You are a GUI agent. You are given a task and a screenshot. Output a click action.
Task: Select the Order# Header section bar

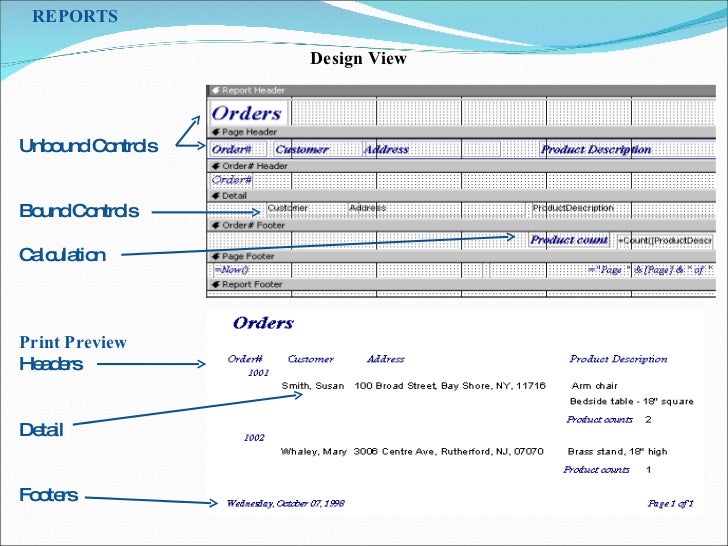point(461,166)
